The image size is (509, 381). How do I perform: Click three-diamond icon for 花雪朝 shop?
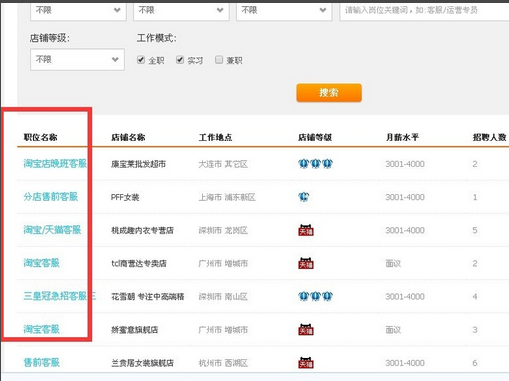(315, 296)
